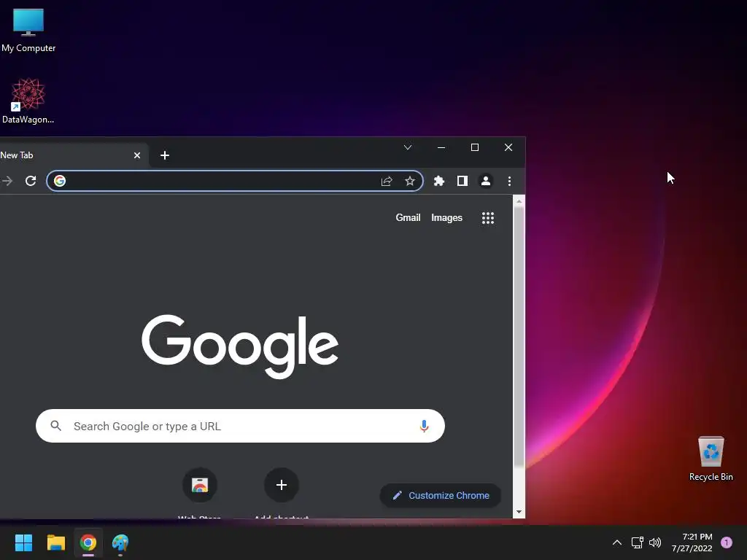Toggle the Chrome side panel
747x560 pixels.
coord(462,181)
